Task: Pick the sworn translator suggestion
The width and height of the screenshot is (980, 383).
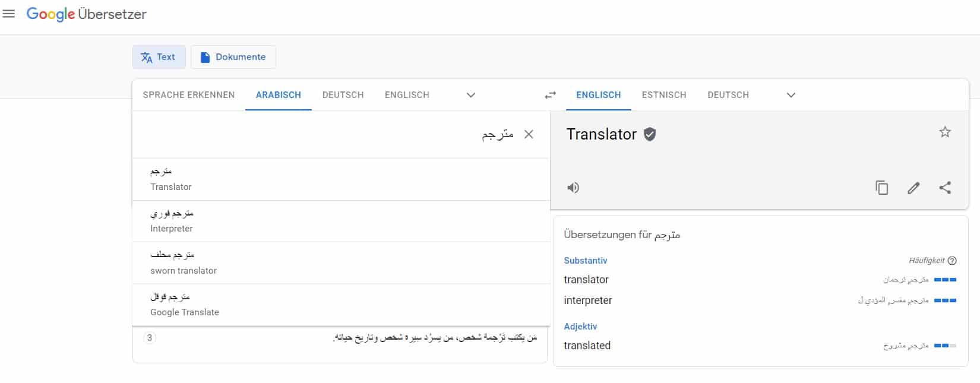Action: click(x=341, y=262)
